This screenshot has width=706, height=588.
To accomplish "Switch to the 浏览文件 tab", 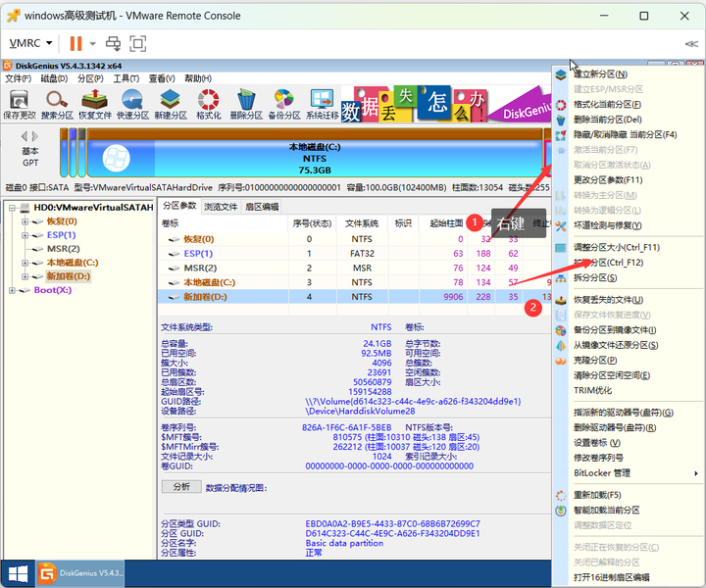I will tap(221, 207).
